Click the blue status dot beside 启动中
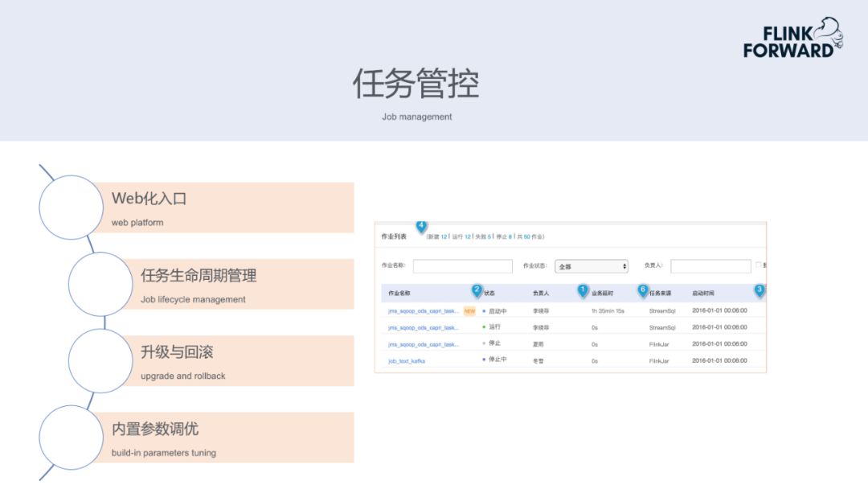The image size is (868, 489). coord(484,311)
